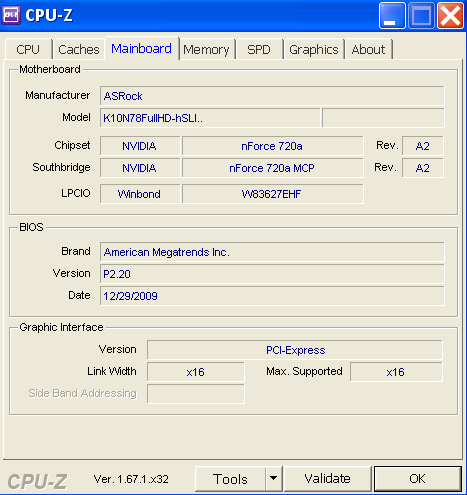
Task: Click the empty Side Band Addressing field
Action: tap(196, 394)
